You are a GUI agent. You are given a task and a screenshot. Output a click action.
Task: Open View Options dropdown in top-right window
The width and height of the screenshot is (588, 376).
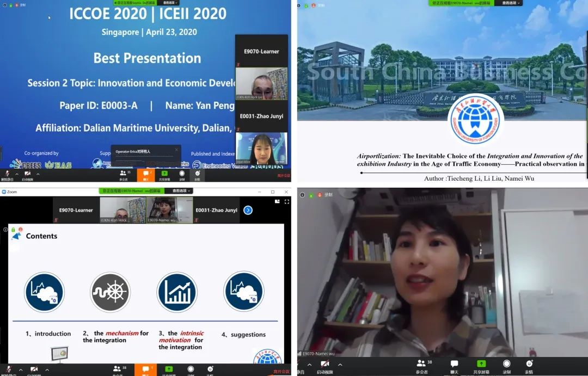[x=508, y=3]
